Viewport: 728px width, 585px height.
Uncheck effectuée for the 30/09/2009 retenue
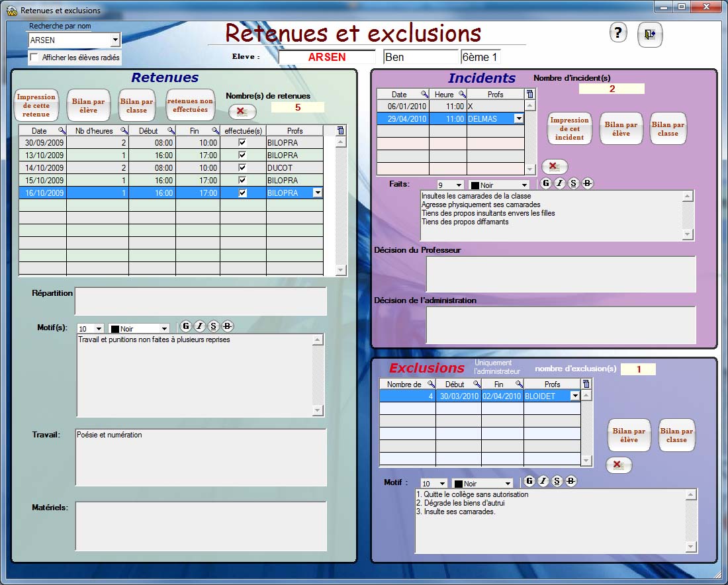click(x=242, y=143)
